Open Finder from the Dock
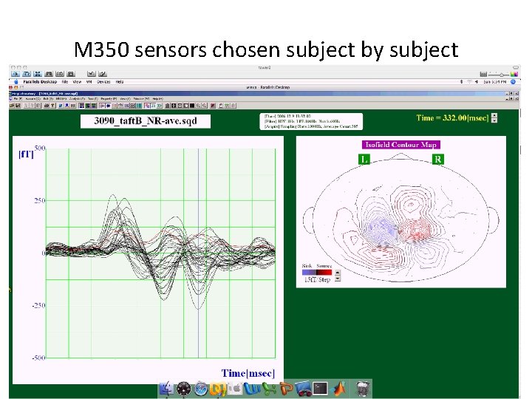This screenshot has height=399, width=532. [166, 389]
